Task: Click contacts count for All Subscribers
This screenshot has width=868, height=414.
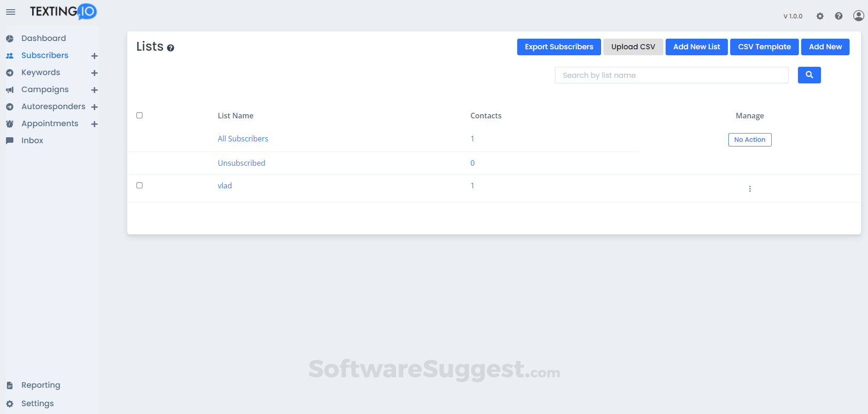Action: (x=472, y=139)
